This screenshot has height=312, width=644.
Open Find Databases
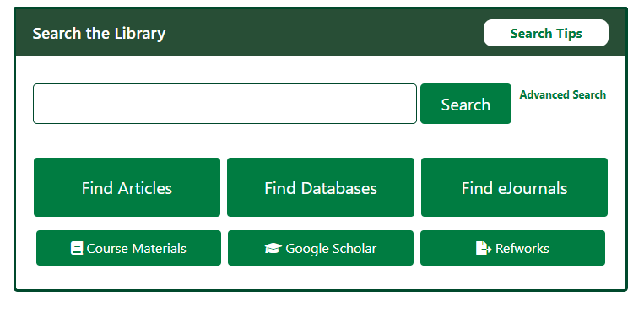point(321,187)
